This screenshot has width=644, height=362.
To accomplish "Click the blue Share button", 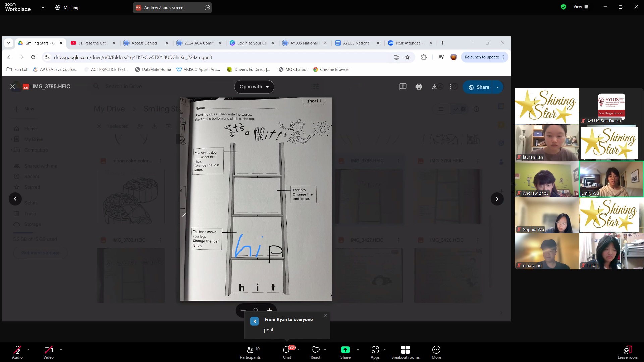I will pyautogui.click(x=479, y=87).
